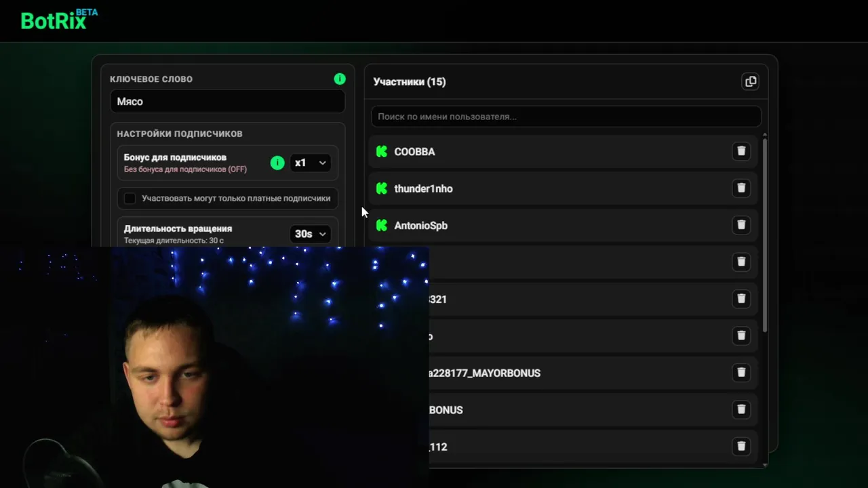Image resolution: width=868 pixels, height=488 pixels.
Task: Open the 30s spin duration dropdown
Action: coord(311,234)
